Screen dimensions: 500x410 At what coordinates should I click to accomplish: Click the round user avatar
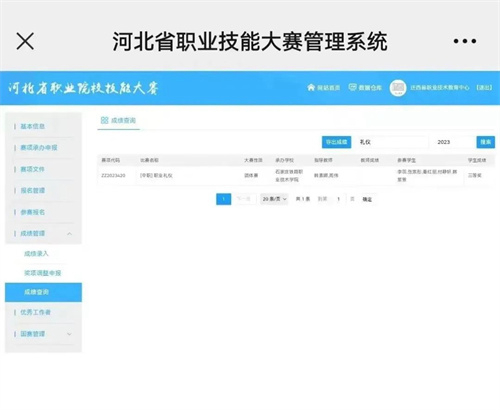[x=398, y=88]
